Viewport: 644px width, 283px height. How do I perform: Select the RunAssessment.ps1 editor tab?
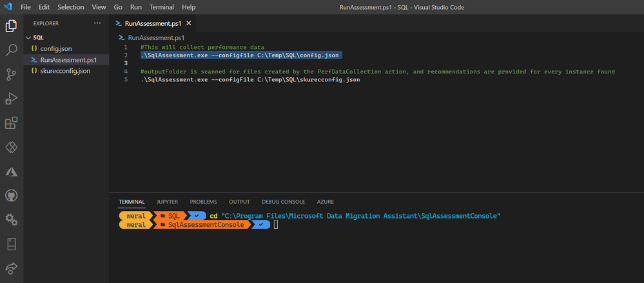pos(153,23)
